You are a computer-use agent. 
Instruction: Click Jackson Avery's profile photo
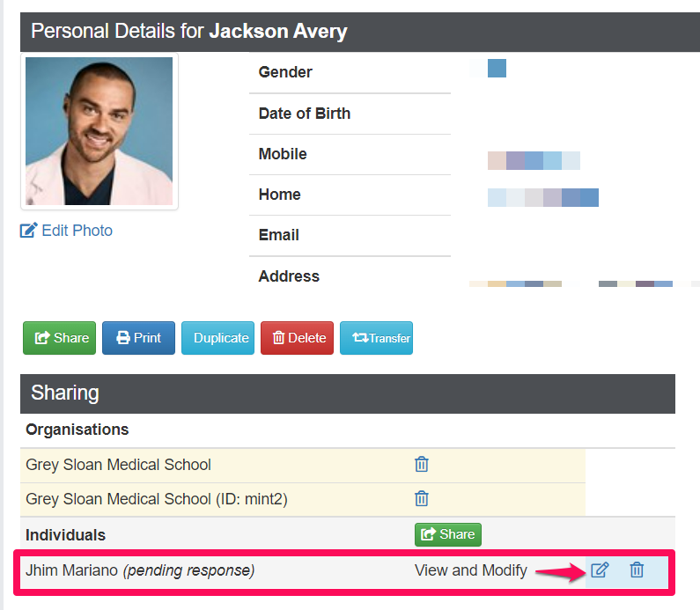[99, 131]
